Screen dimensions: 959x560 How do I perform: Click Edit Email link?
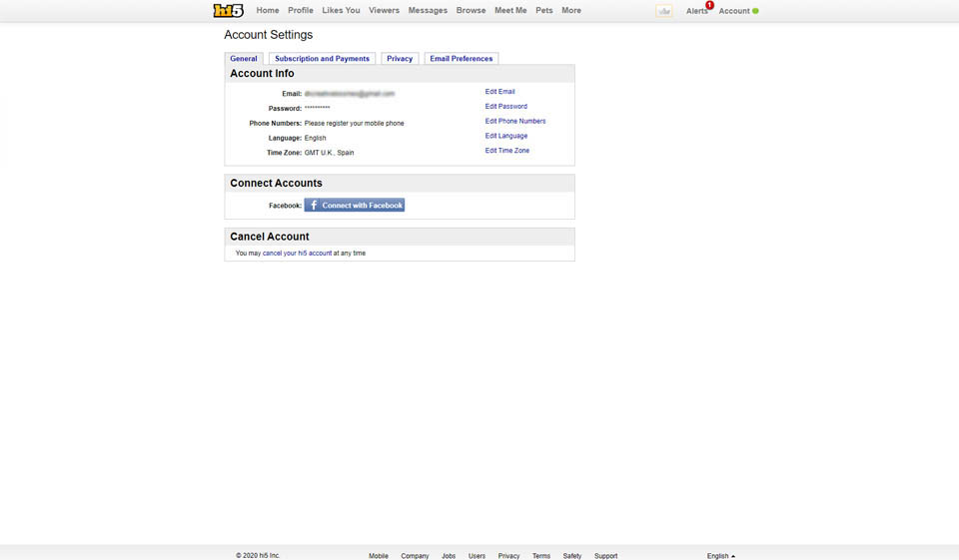pos(499,92)
